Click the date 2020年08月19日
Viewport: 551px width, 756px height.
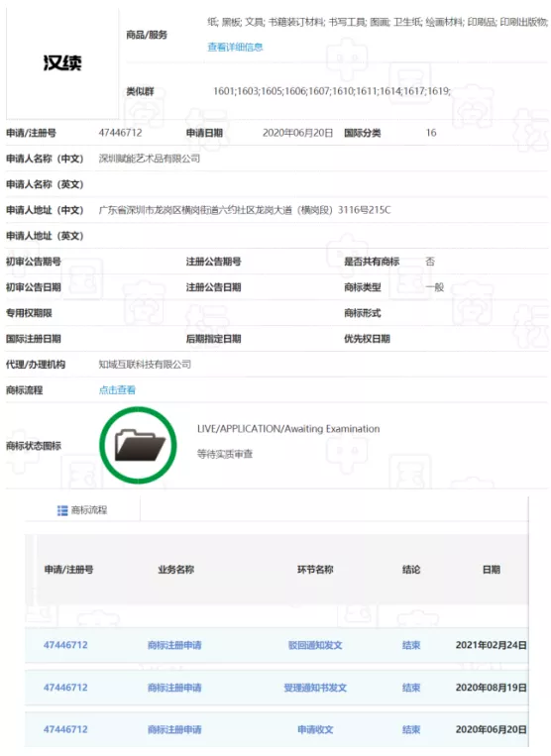click(x=492, y=688)
